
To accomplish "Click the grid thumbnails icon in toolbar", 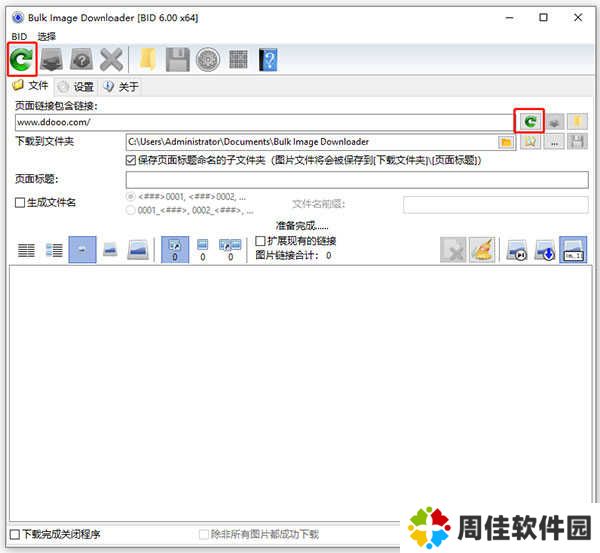I will (x=238, y=60).
